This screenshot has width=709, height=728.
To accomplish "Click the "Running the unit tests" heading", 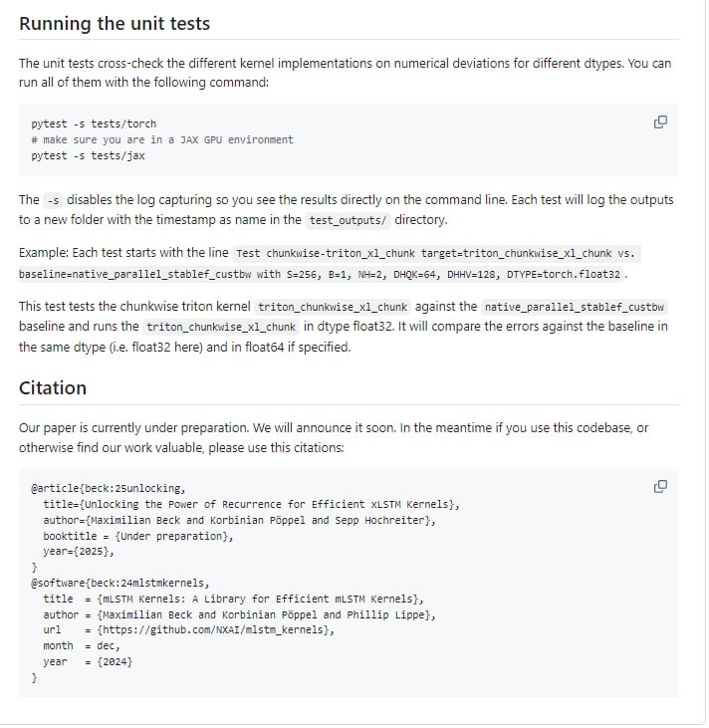I will pos(115,24).
